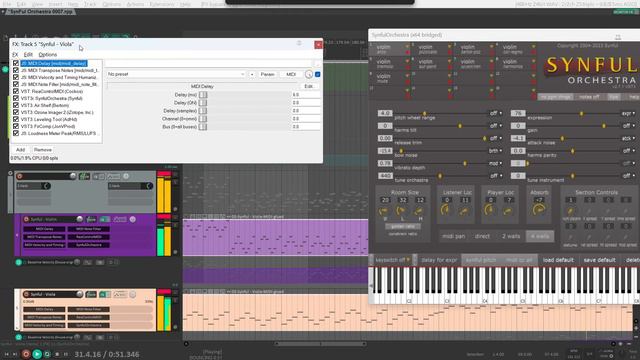Viewport: 640px width, 360px height.
Task: Click the Remove button in FX window
Action: coord(42,150)
